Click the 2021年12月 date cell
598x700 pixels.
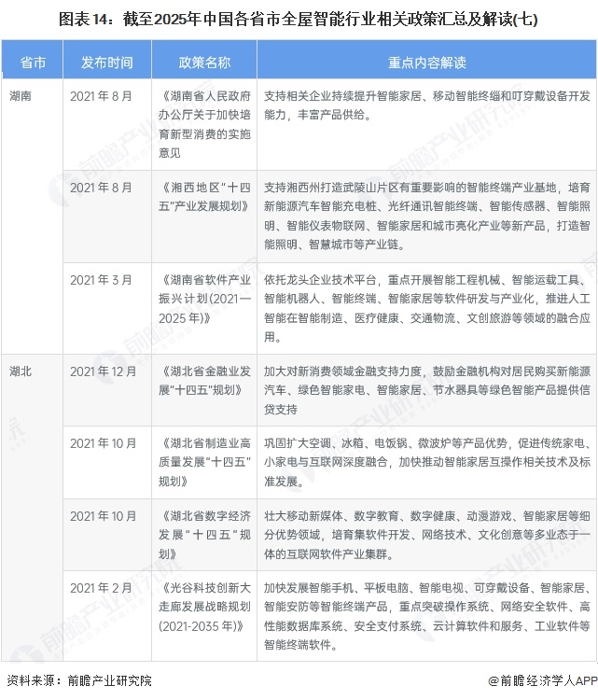104,371
